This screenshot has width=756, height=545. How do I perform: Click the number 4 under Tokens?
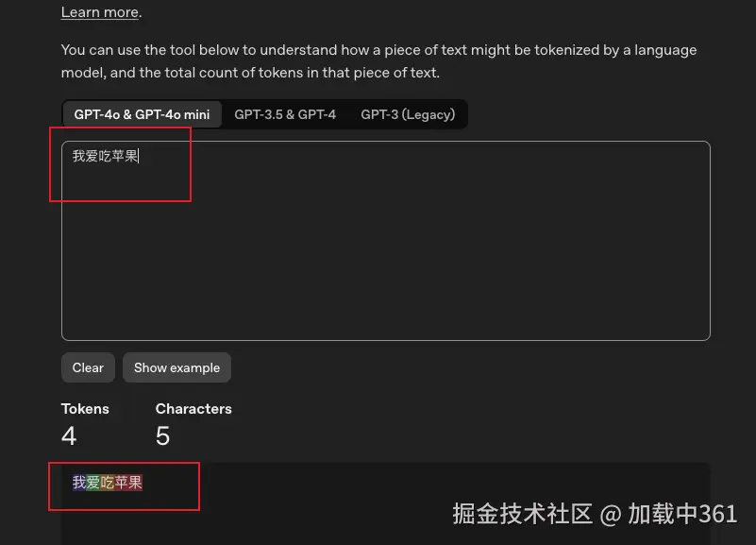click(68, 435)
